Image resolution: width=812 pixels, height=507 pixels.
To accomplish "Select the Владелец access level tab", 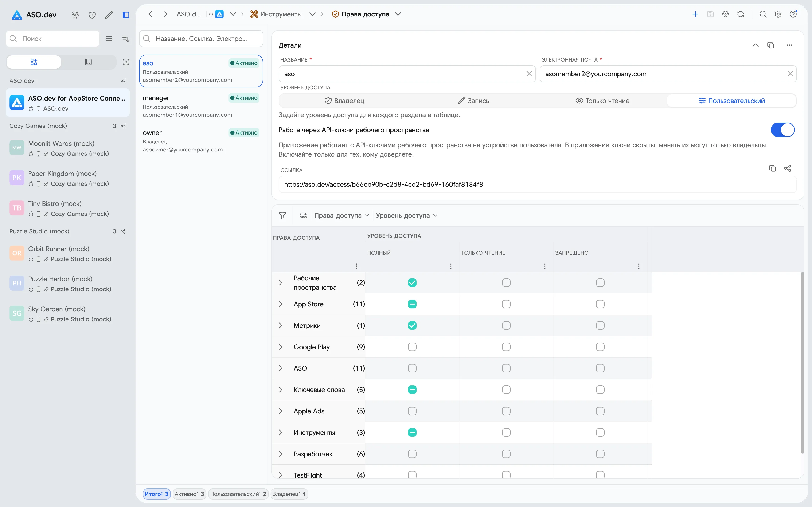I will coord(344,101).
